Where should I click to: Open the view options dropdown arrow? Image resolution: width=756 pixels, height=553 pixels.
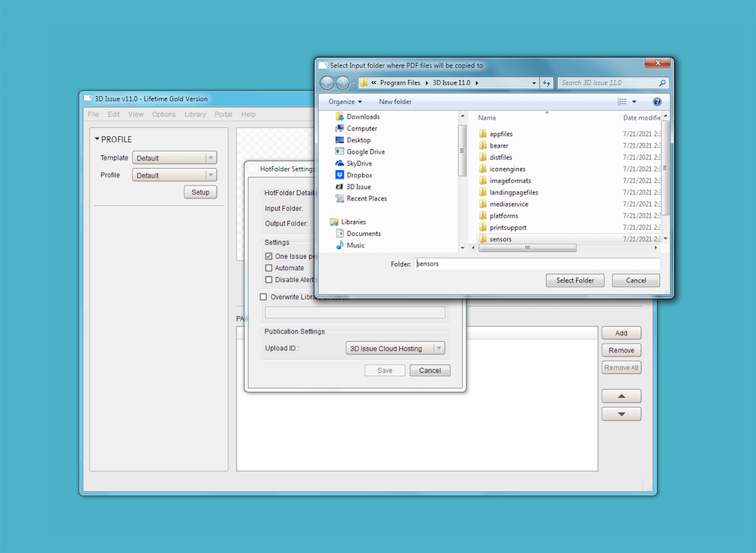click(634, 102)
